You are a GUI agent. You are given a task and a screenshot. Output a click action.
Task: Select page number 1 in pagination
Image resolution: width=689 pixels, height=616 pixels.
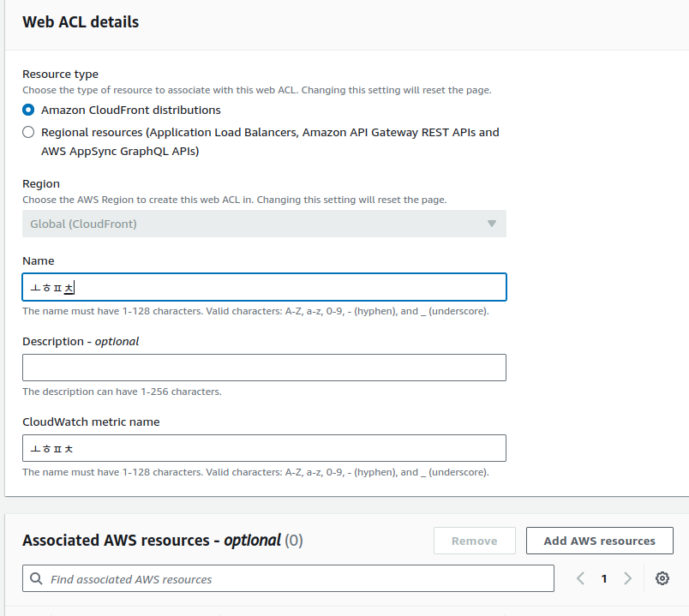[603, 579]
